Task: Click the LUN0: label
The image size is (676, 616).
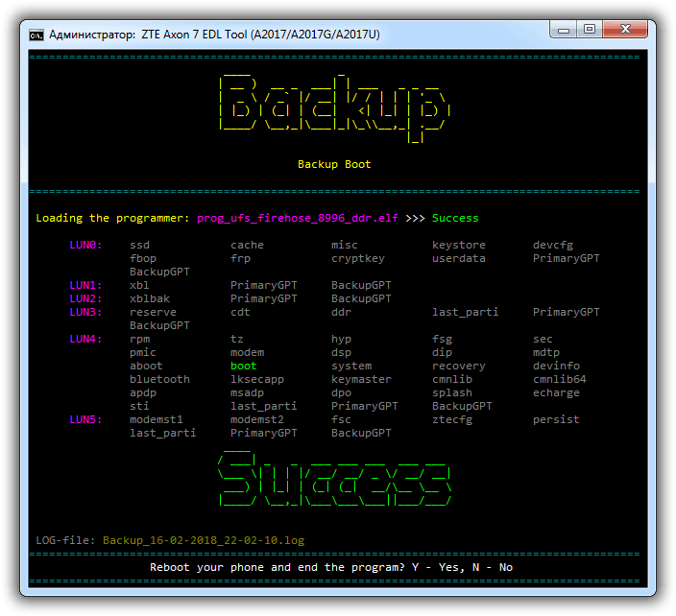Action: [x=85, y=245]
